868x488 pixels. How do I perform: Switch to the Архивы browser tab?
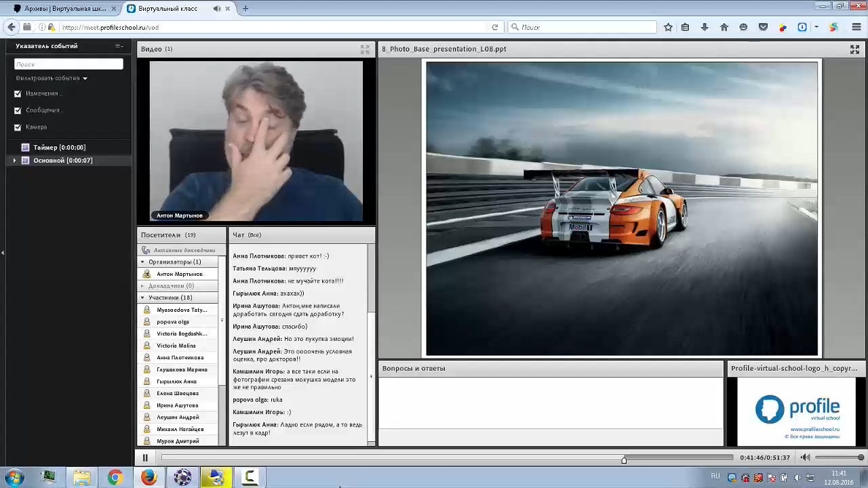pyautogui.click(x=63, y=9)
